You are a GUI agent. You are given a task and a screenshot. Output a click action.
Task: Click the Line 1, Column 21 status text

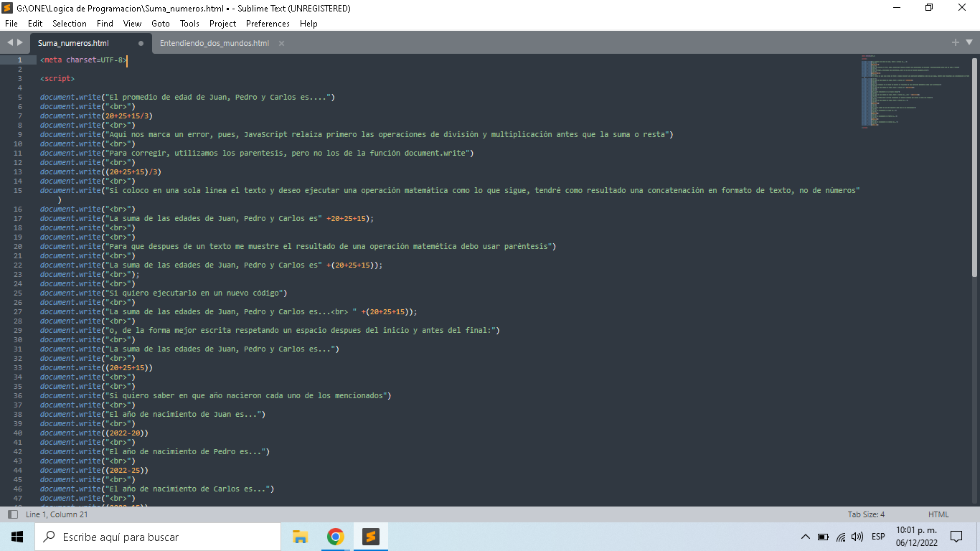[x=57, y=514]
